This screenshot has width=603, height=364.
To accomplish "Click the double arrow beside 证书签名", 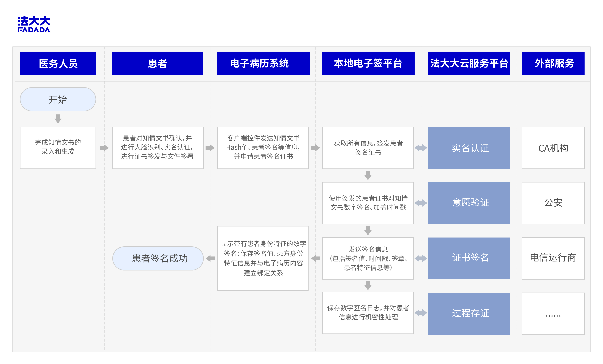I will tap(421, 258).
